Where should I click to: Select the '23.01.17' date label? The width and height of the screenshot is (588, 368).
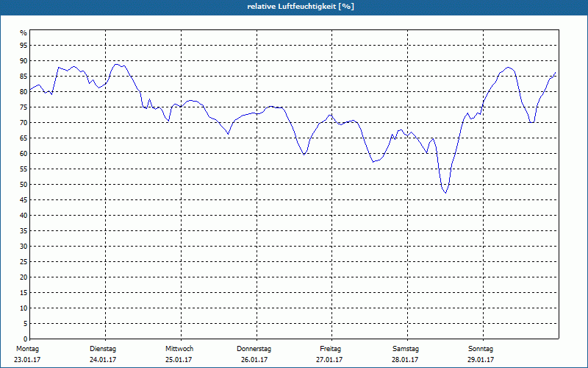27,360
